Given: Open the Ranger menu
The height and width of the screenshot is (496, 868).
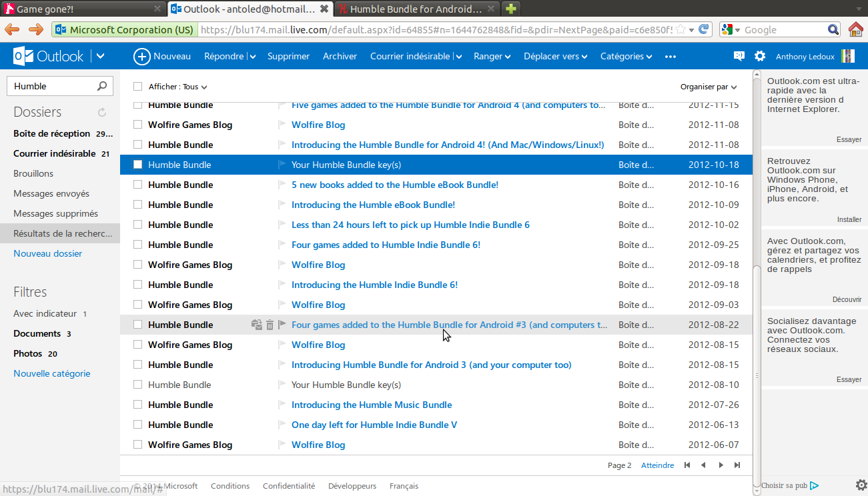Looking at the screenshot, I should pyautogui.click(x=492, y=57).
